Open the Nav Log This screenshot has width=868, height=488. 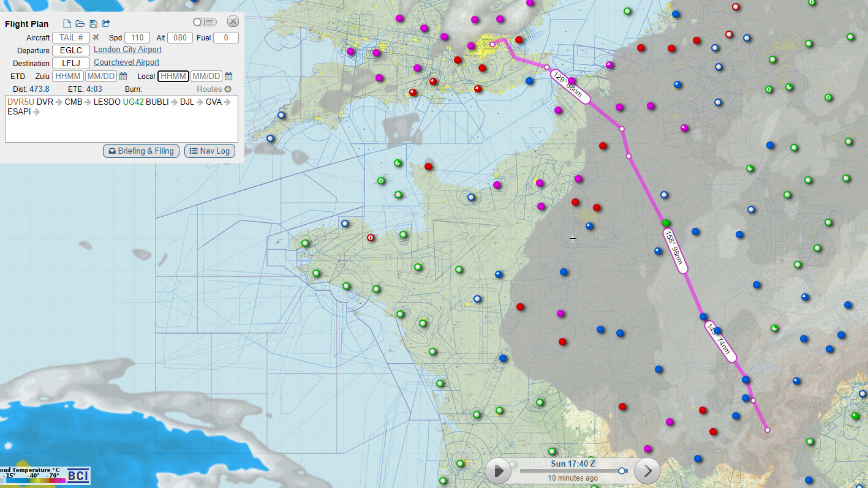[x=209, y=151]
